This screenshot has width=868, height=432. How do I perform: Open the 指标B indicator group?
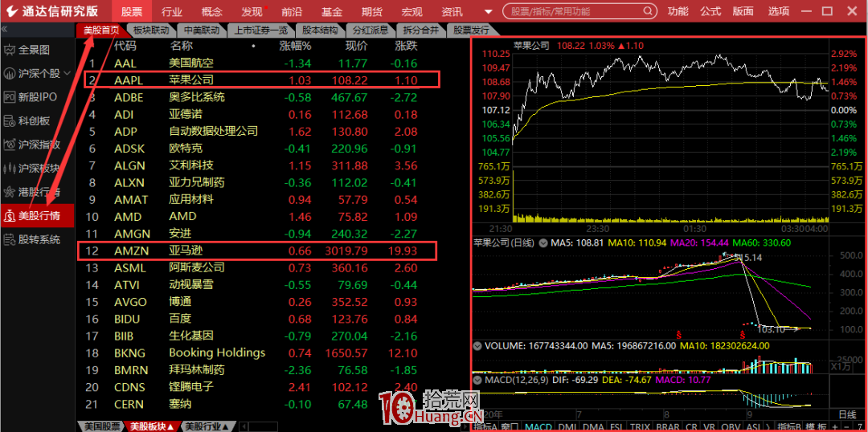pyautogui.click(x=789, y=426)
